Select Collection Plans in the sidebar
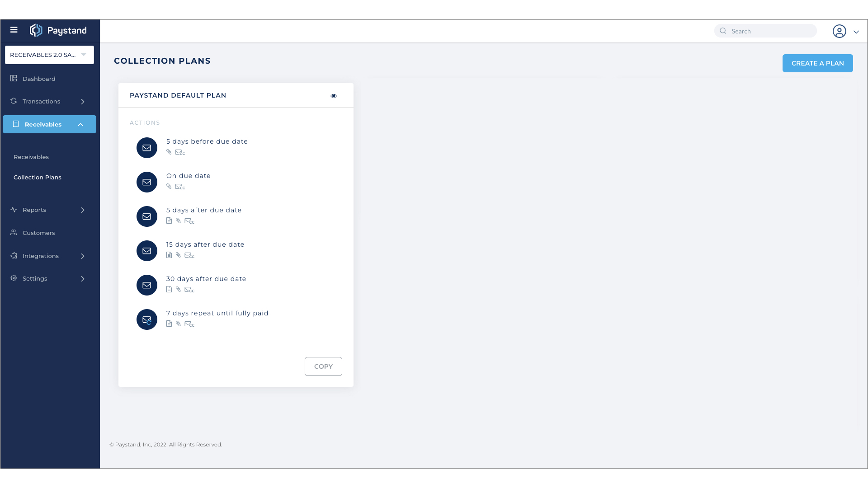868x488 pixels. point(38,177)
